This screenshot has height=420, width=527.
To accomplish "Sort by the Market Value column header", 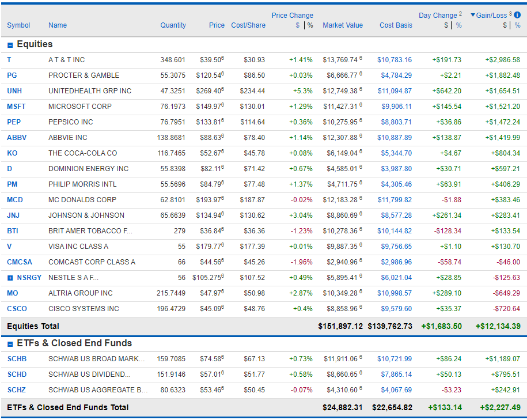I will pyautogui.click(x=343, y=25).
